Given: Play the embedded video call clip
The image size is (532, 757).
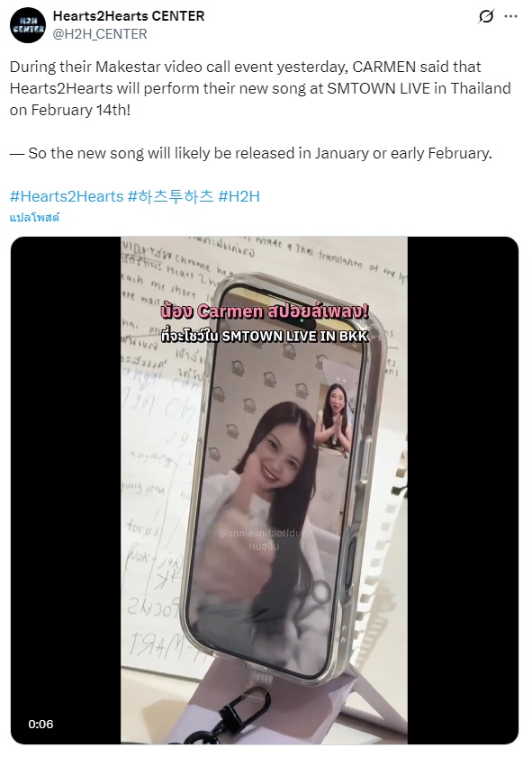Looking at the screenshot, I should click(265, 490).
